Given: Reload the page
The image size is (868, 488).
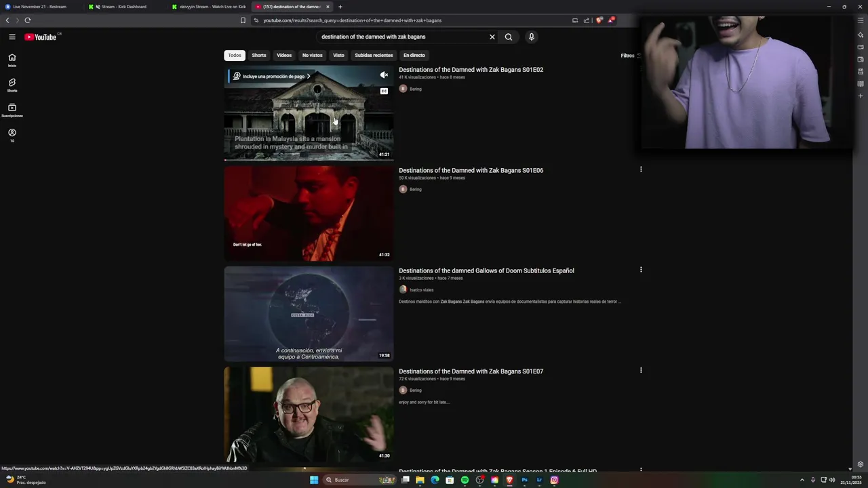Looking at the screenshot, I should click(x=28, y=20).
